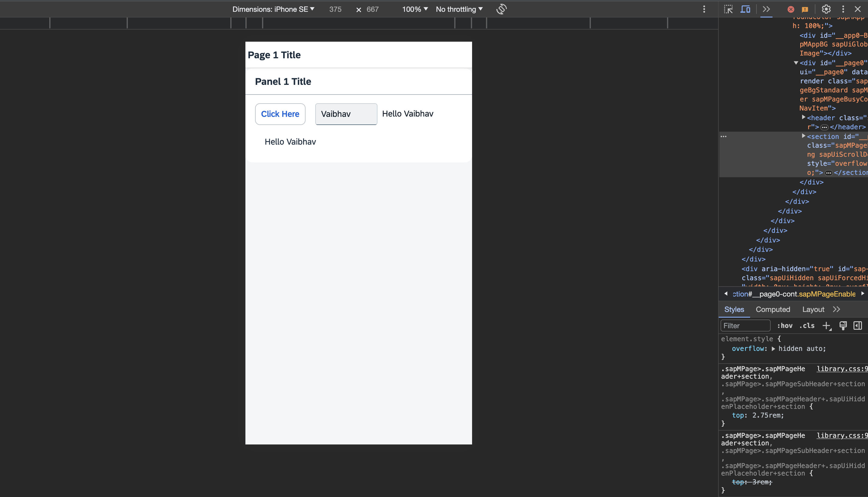This screenshot has height=497, width=868.
Task: Open the red error count indicator
Action: click(x=790, y=9)
